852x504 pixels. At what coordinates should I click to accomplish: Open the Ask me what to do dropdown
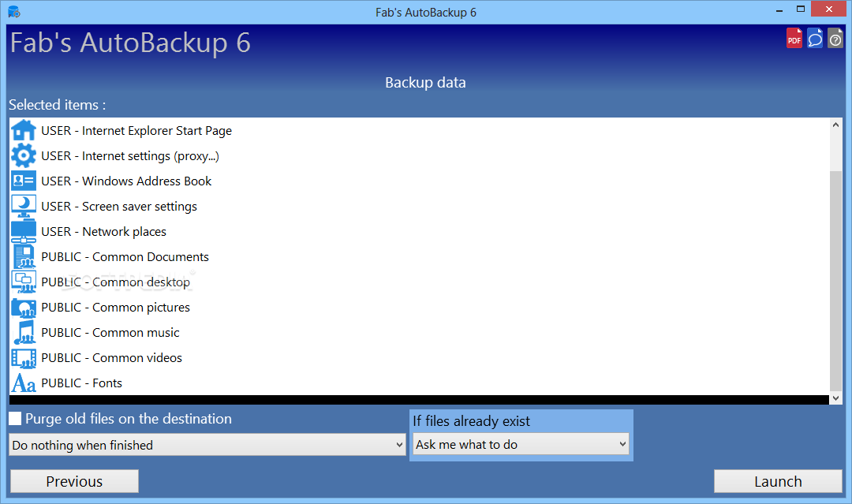521,444
